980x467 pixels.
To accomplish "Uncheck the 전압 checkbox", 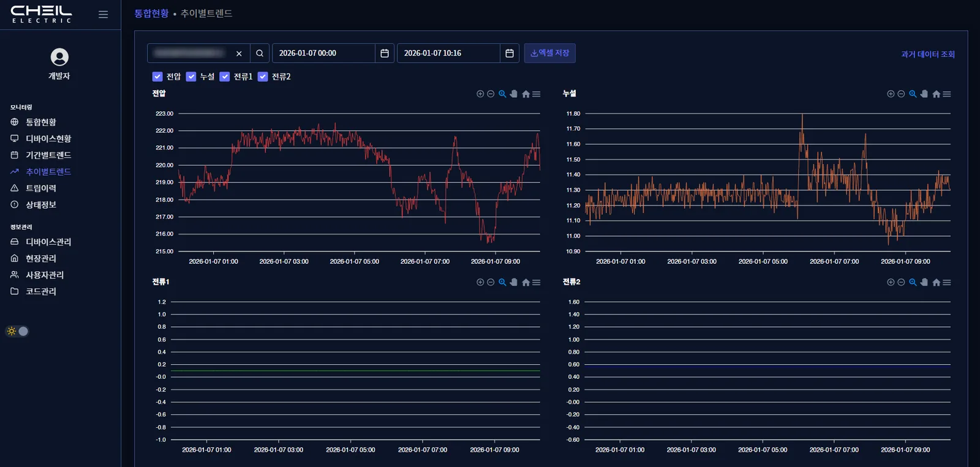I will click(x=157, y=77).
